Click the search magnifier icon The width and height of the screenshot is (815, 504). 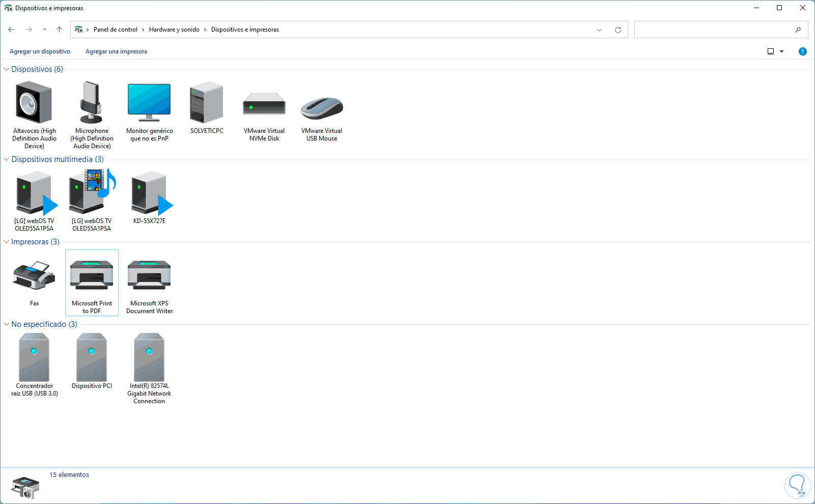798,30
